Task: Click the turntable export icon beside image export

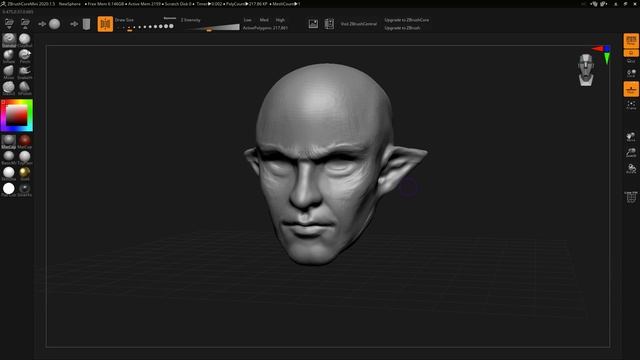Action: tap(329, 24)
